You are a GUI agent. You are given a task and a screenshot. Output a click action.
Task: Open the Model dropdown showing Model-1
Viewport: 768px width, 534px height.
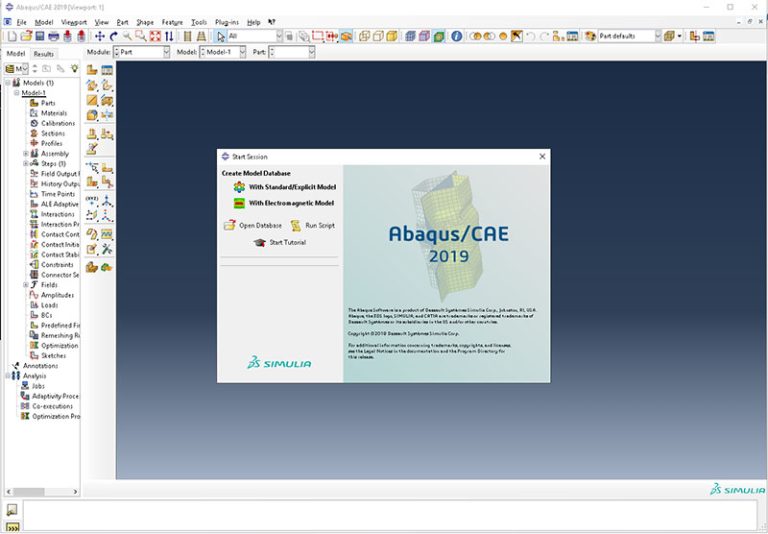(223, 52)
